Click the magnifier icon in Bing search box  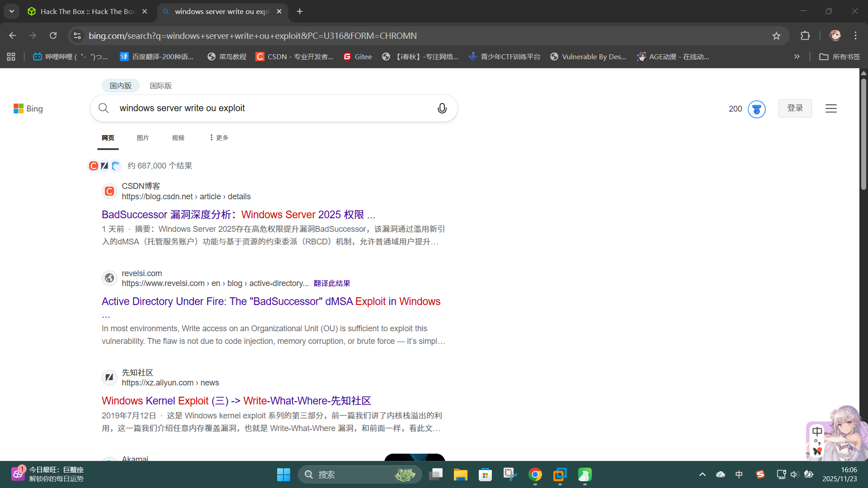click(x=104, y=108)
